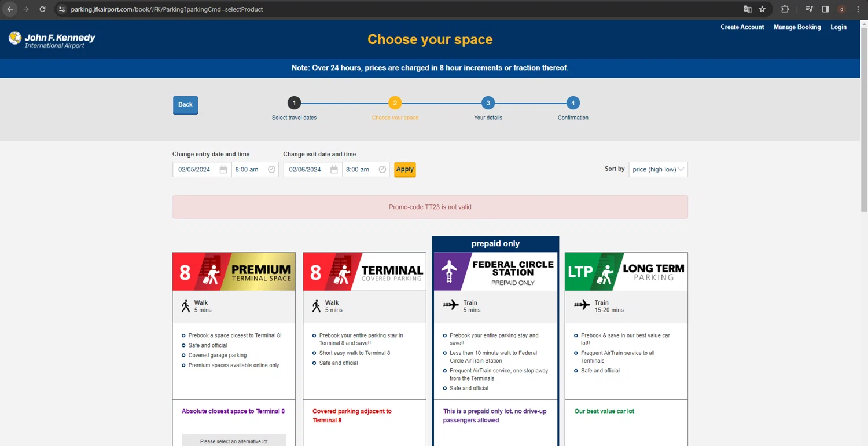This screenshot has height=446, width=868.
Task: Click the 8-hour increments pricing note
Action: [430, 68]
